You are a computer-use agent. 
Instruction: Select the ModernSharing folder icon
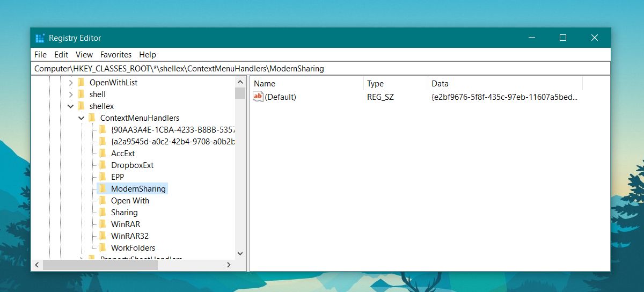tap(103, 189)
